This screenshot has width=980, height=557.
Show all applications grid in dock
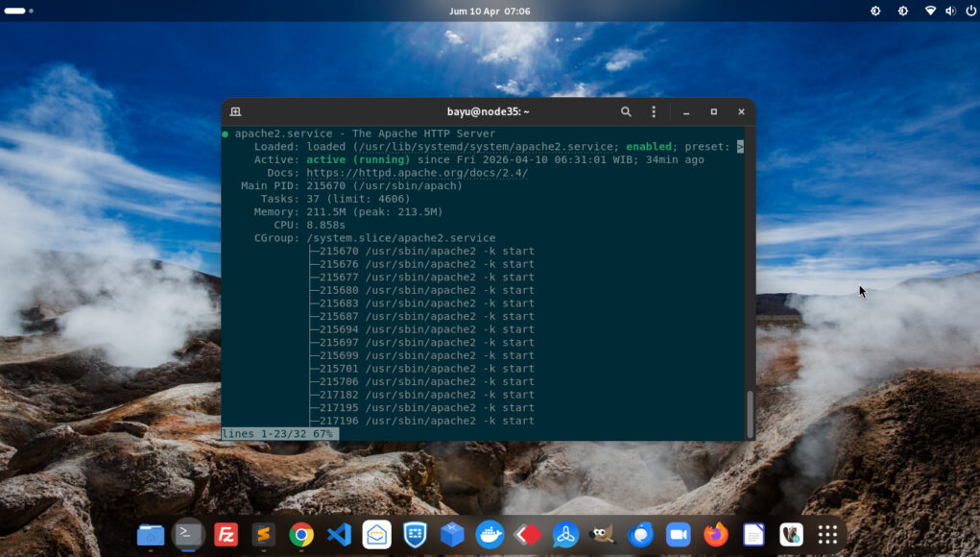(x=828, y=535)
